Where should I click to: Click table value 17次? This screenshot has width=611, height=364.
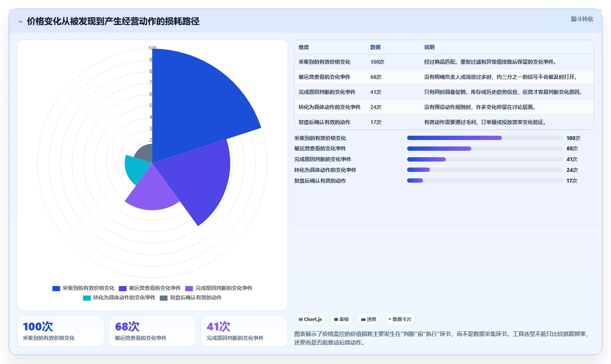376,122
